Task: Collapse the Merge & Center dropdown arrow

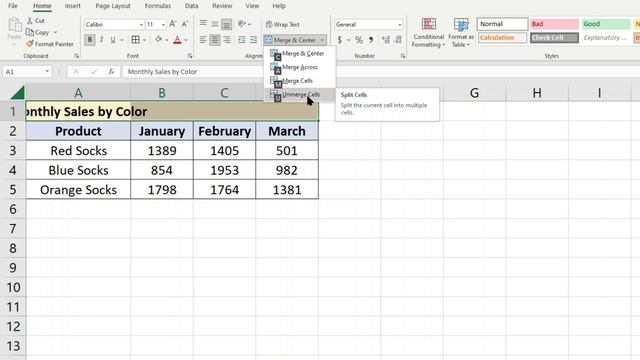Action: (x=322, y=40)
